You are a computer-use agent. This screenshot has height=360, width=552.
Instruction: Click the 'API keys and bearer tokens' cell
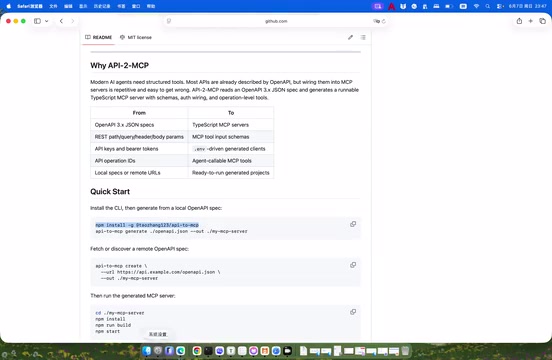click(x=139, y=149)
